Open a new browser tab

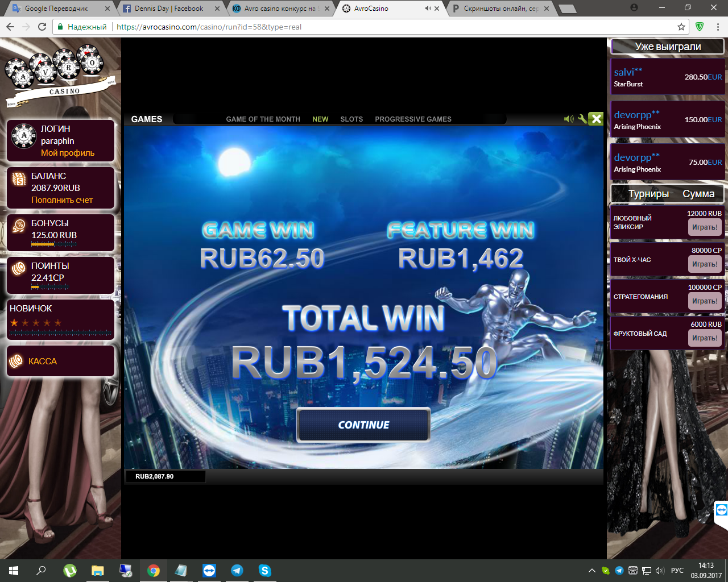coord(567,9)
